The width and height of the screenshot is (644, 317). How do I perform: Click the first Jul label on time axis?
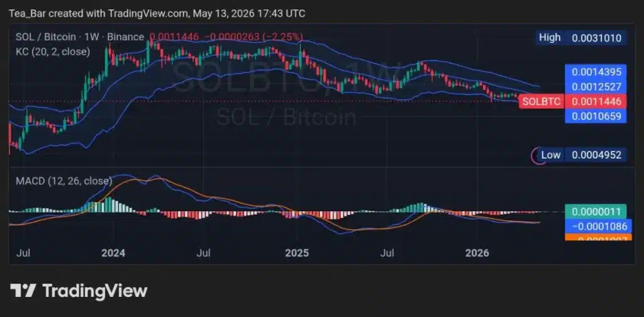[x=23, y=253]
